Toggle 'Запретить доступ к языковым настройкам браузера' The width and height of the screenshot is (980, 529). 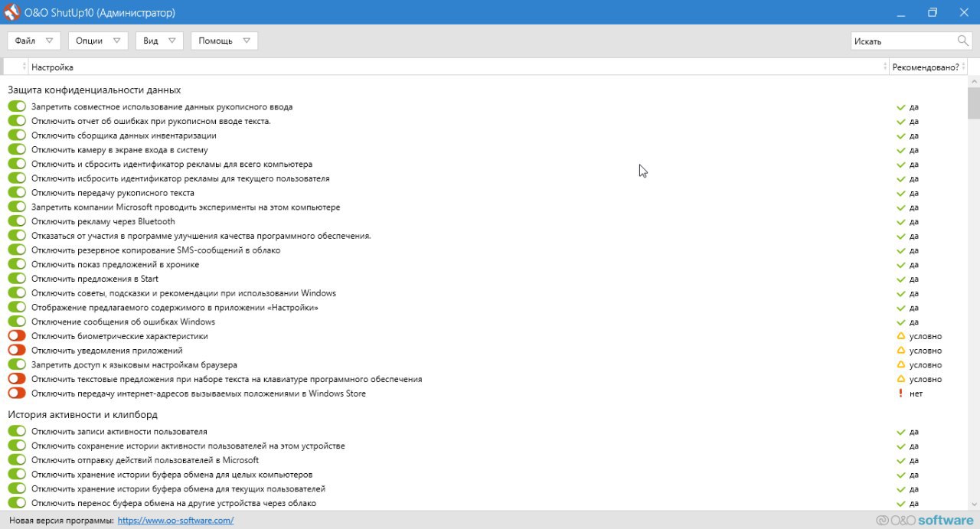(x=17, y=365)
